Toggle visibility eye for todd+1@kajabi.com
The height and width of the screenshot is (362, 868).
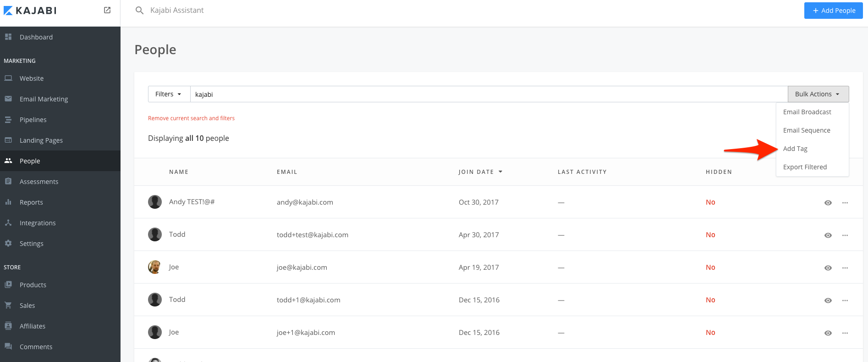pyautogui.click(x=828, y=300)
